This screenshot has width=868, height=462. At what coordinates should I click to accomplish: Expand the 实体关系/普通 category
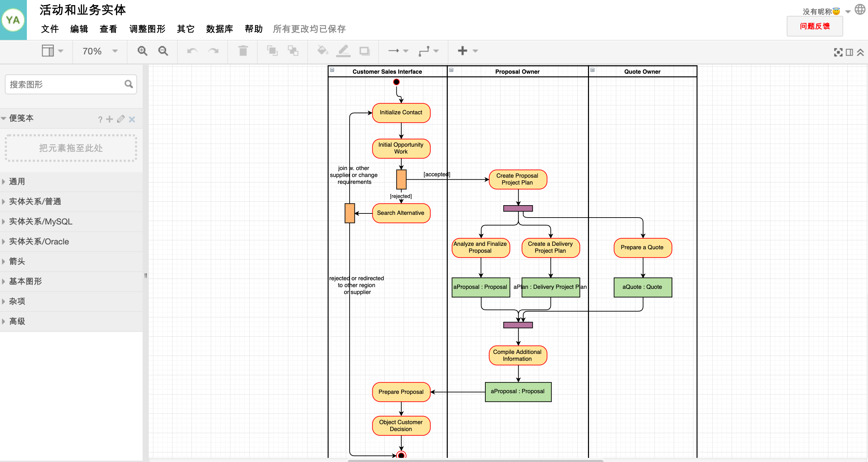pyautogui.click(x=71, y=201)
